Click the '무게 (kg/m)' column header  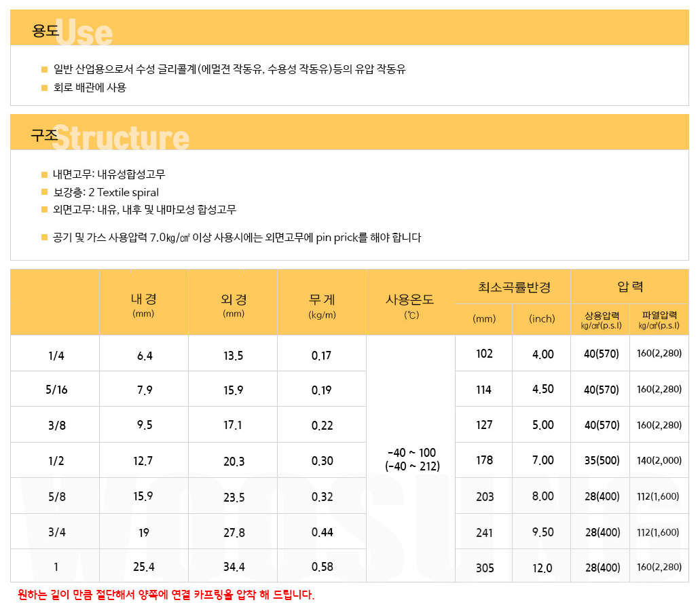(x=322, y=306)
